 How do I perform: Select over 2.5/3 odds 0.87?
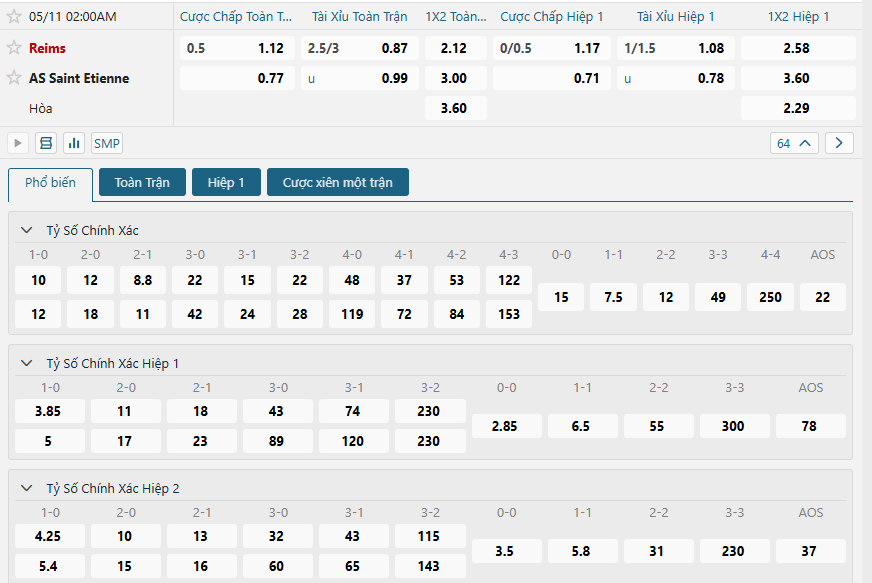[x=360, y=48]
